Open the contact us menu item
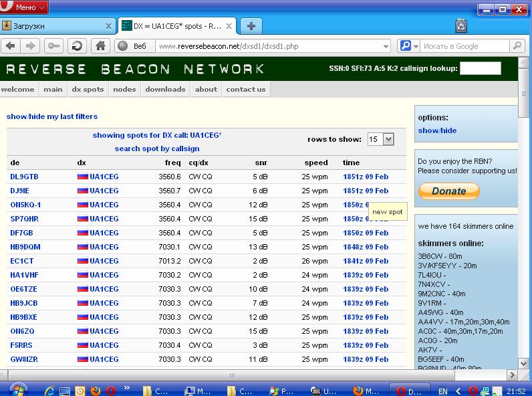The height and width of the screenshot is (396, 532). point(246,90)
